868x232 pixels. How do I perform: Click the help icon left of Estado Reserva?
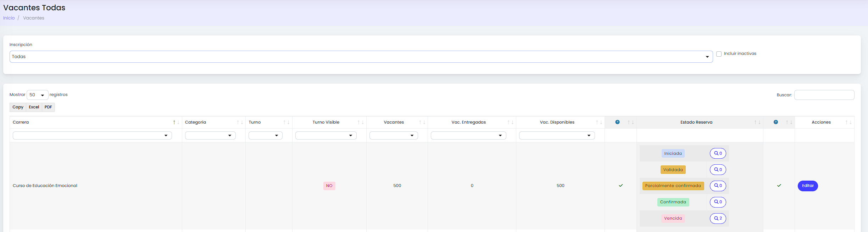pyautogui.click(x=617, y=122)
